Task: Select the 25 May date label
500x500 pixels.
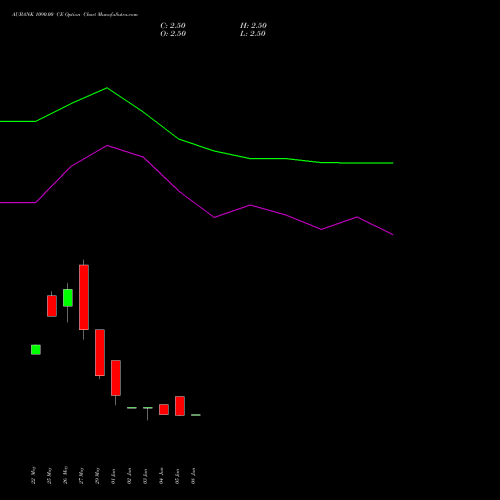Action: click(49, 476)
